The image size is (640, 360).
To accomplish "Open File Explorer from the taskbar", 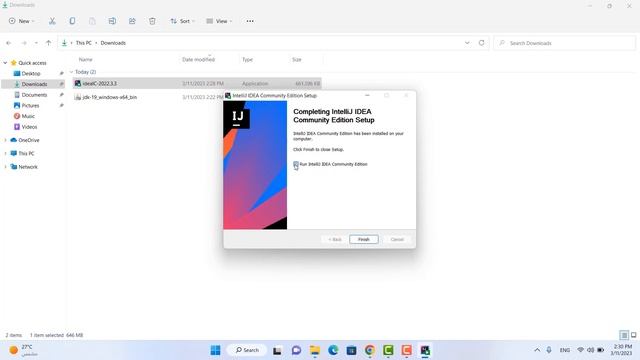I will point(315,350).
